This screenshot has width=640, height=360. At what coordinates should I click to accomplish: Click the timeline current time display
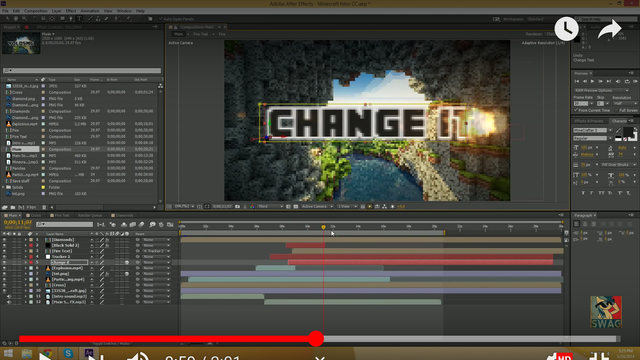pyautogui.click(x=18, y=222)
